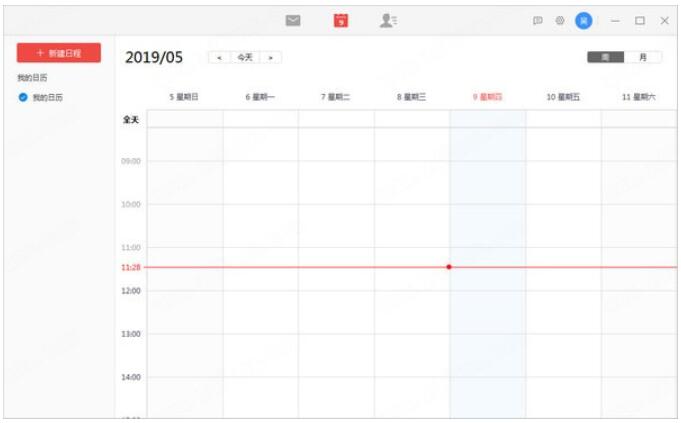Viewport: 681px width, 423px height.
Task: Click 今天 to jump to today
Action: pyautogui.click(x=245, y=57)
